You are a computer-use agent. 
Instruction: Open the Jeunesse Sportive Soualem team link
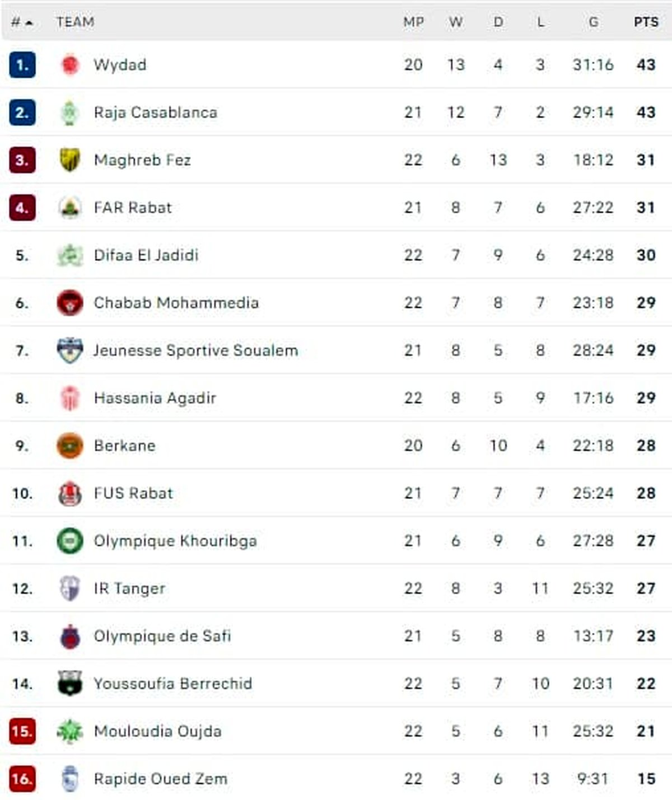click(195, 350)
